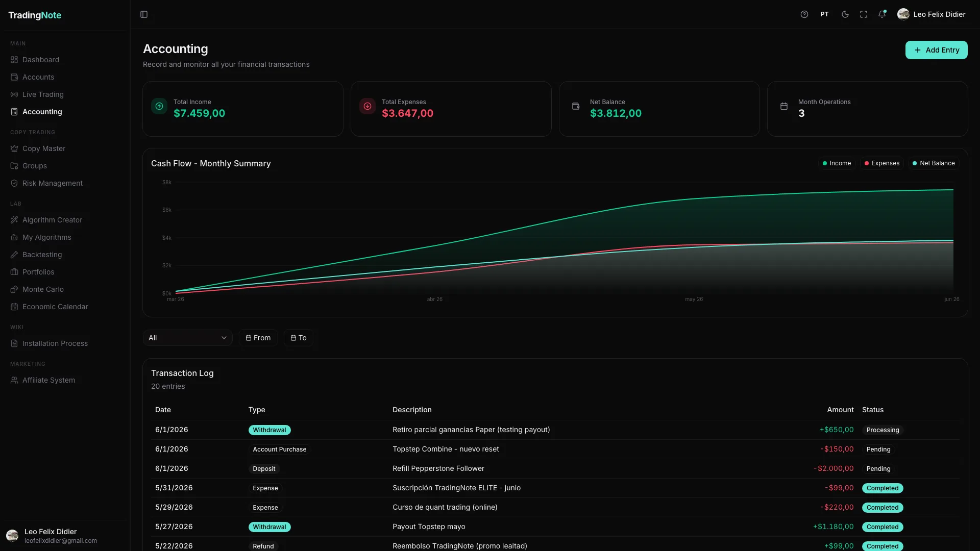Toggle dark mode moon icon
Screen dimensions: 980x551
(x=845, y=14)
